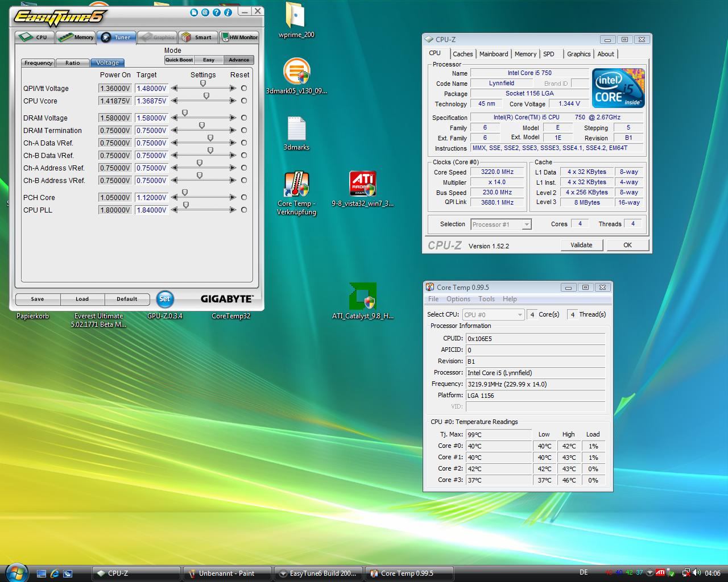
Task: Increase CPU PLL with right arrow
Action: pos(233,210)
